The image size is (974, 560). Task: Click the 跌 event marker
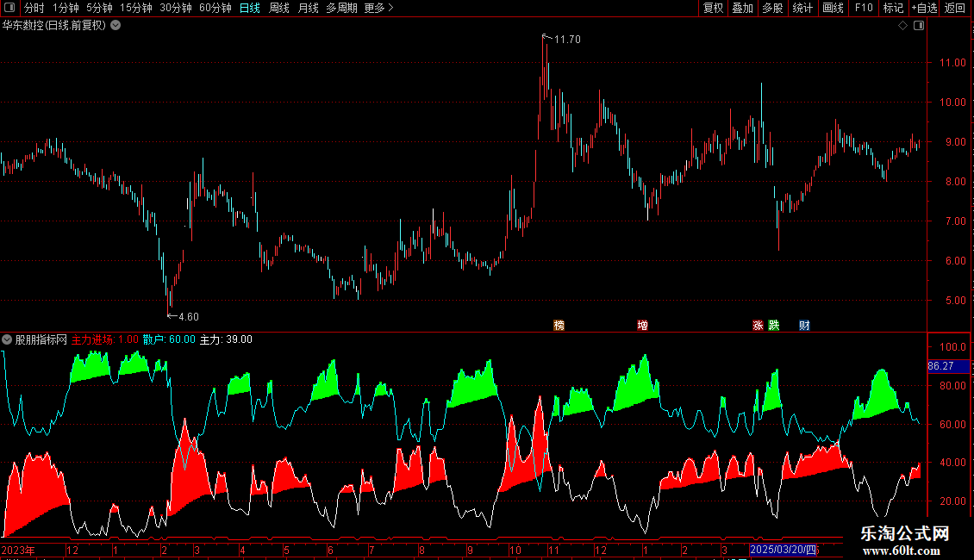coord(774,326)
